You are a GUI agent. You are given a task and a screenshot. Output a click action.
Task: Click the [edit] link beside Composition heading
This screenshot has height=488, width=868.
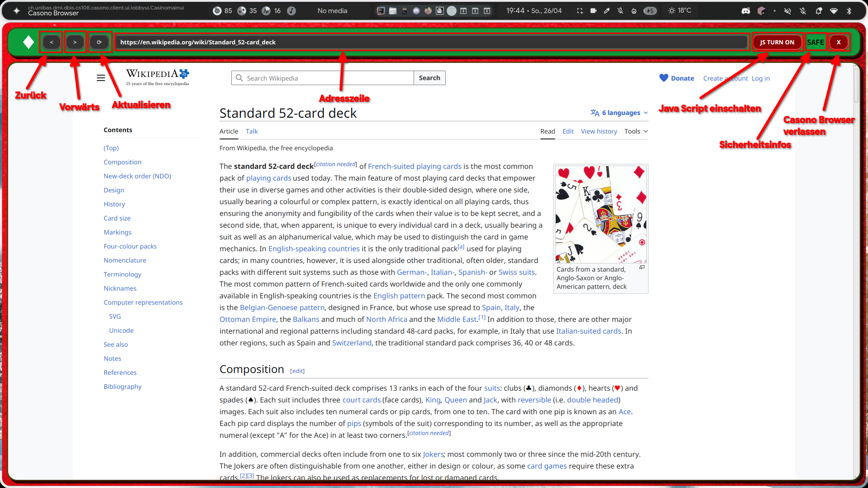tap(297, 371)
